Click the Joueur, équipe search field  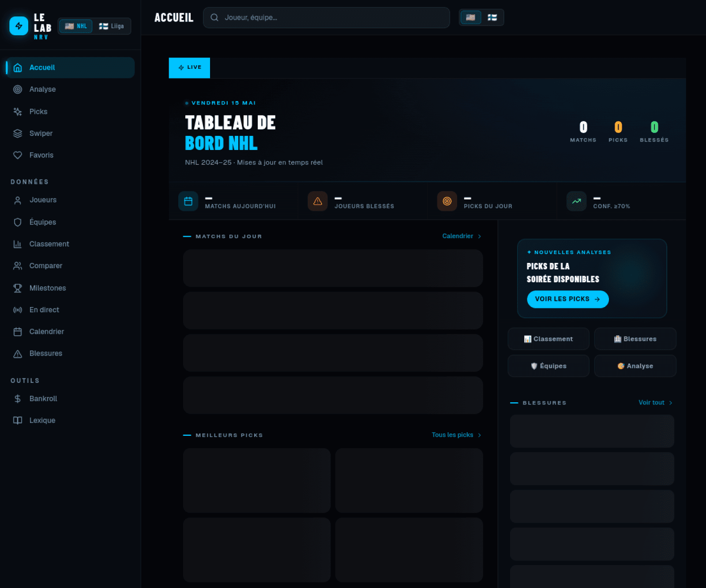(327, 18)
